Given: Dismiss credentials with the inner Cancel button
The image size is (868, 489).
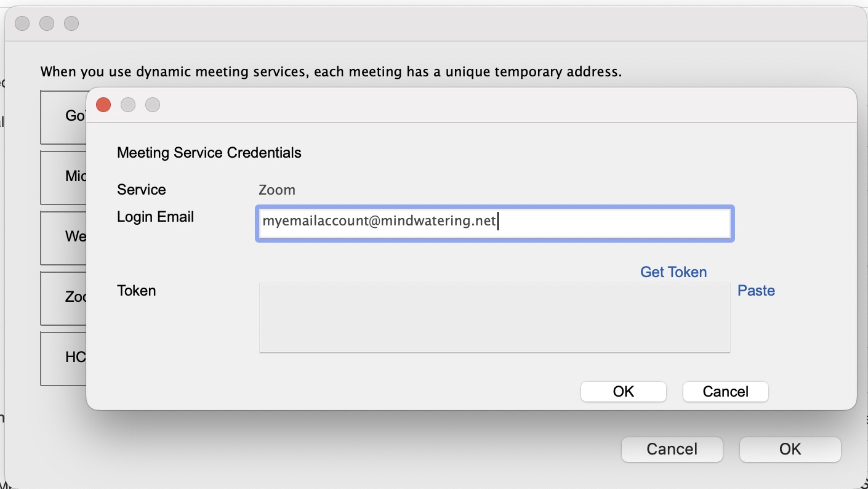Looking at the screenshot, I should (x=725, y=392).
